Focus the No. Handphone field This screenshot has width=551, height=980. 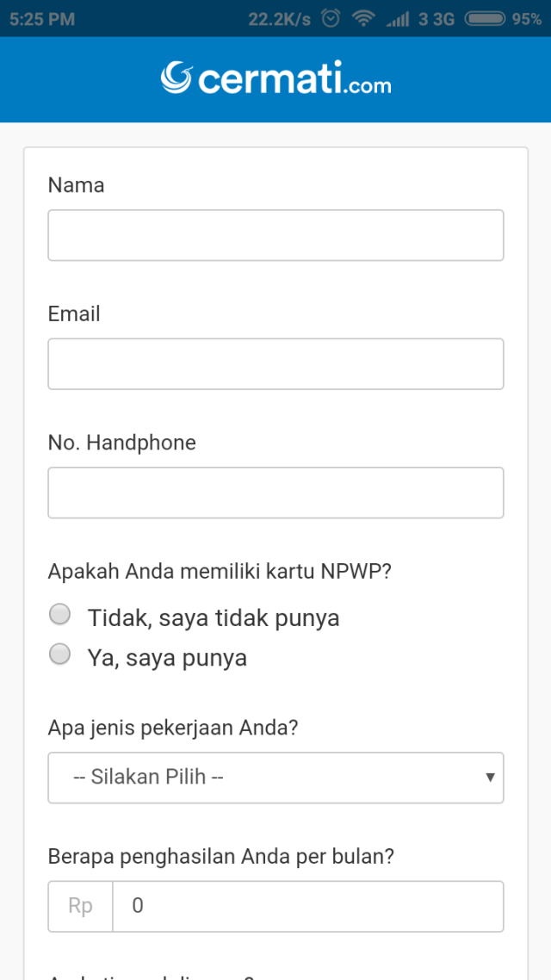pos(275,493)
